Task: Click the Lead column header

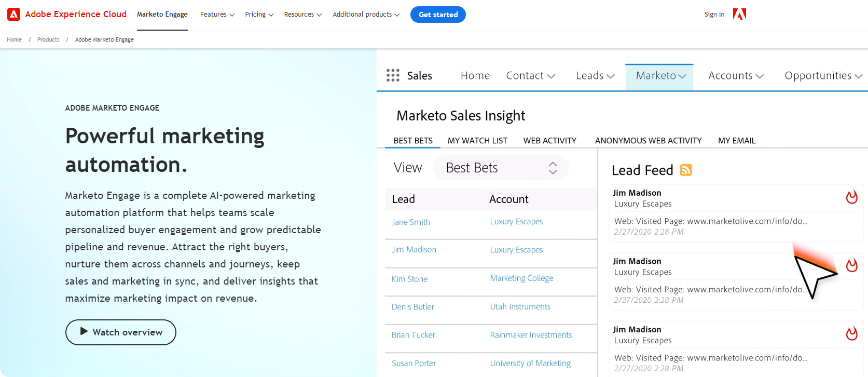Action: pyautogui.click(x=403, y=199)
